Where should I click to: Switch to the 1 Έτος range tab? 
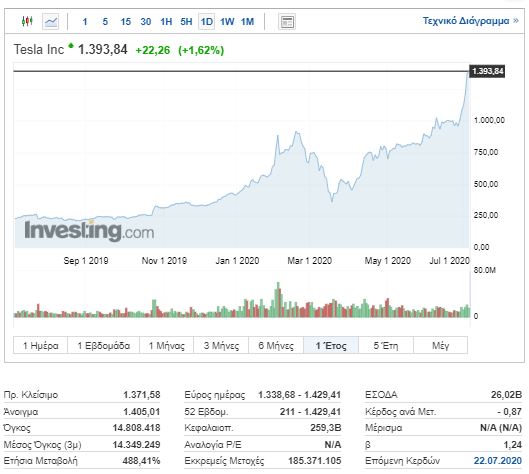(x=331, y=345)
